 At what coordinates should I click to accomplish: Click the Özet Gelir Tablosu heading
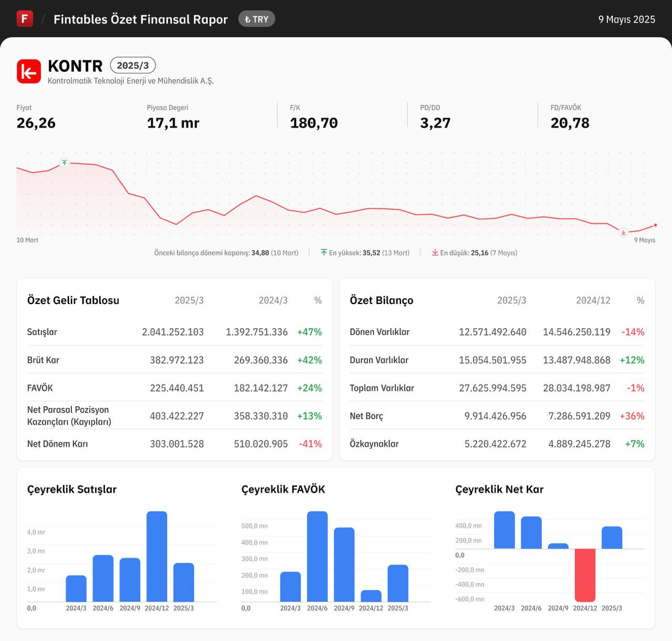[x=73, y=300]
